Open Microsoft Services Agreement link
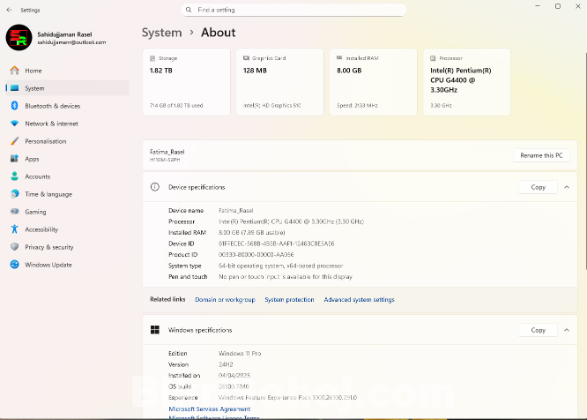This screenshot has width=587, height=420. click(209, 409)
